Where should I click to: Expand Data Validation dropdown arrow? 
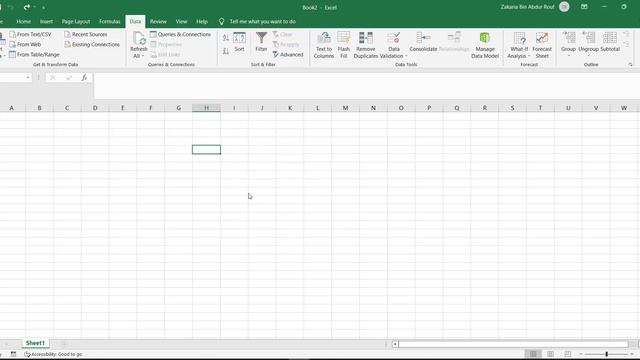(x=406, y=56)
